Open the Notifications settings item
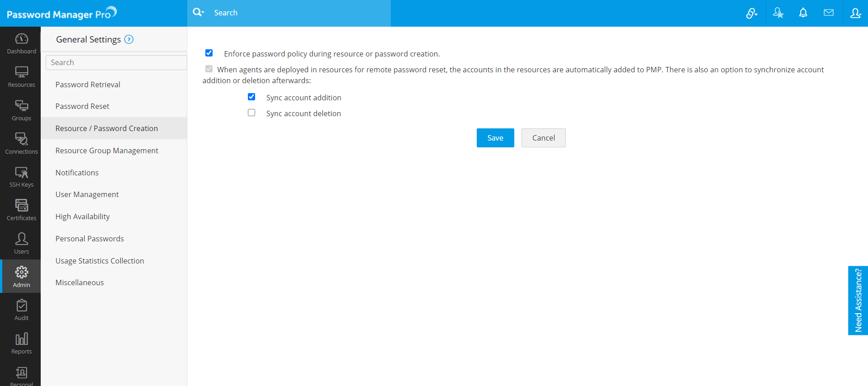The width and height of the screenshot is (868, 386). (x=77, y=173)
